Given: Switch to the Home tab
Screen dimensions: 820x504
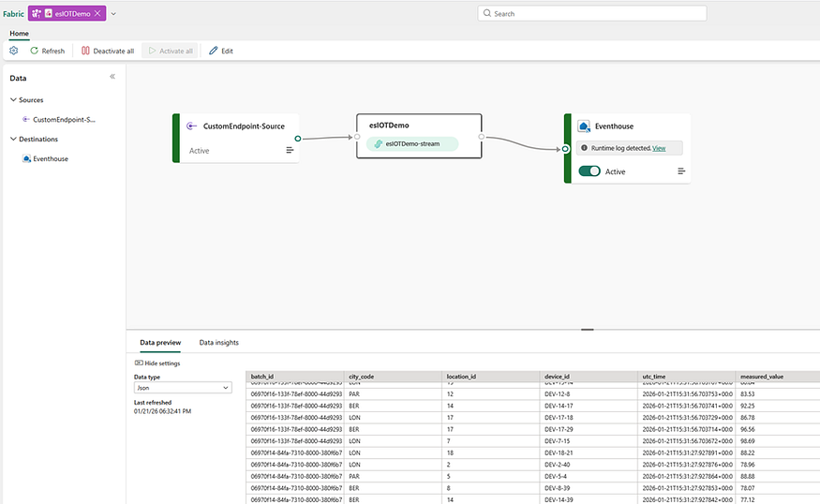Looking at the screenshot, I should pos(20,34).
